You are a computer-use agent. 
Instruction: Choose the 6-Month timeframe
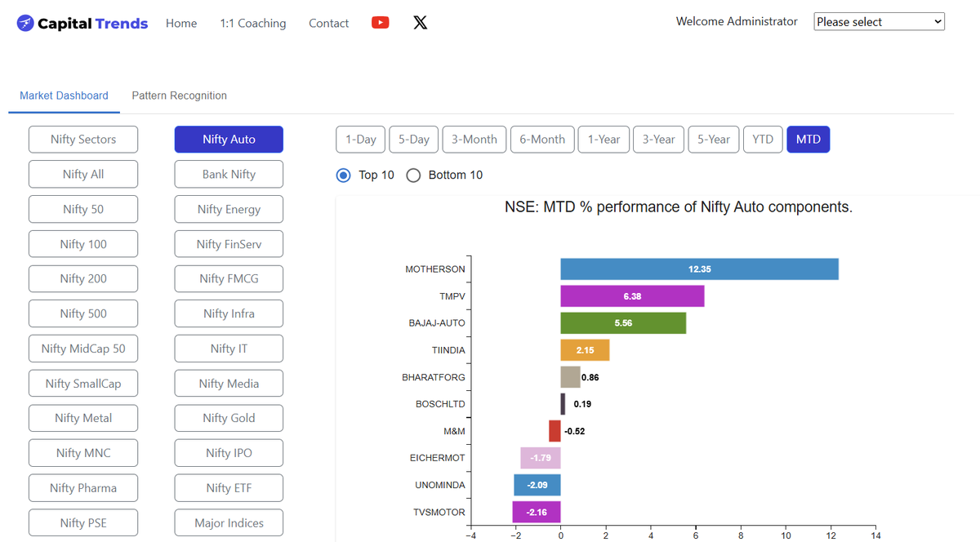[542, 140]
